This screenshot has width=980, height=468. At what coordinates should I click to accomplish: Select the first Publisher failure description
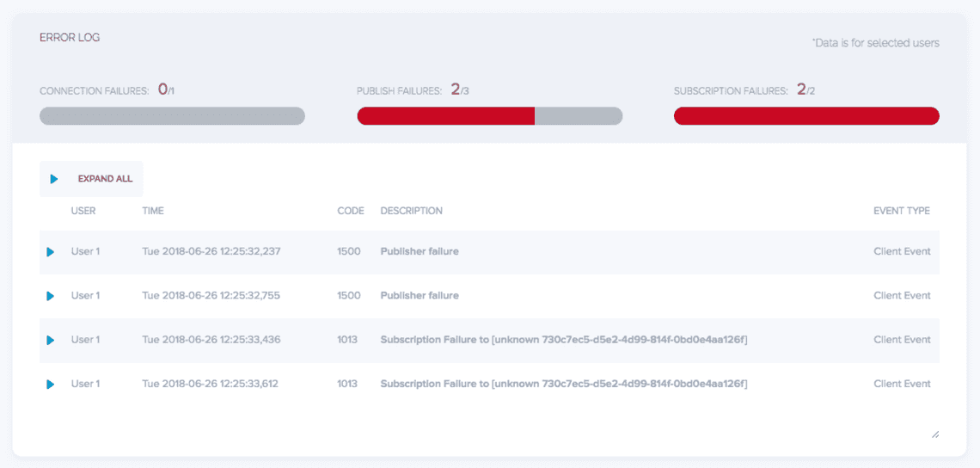tap(420, 251)
